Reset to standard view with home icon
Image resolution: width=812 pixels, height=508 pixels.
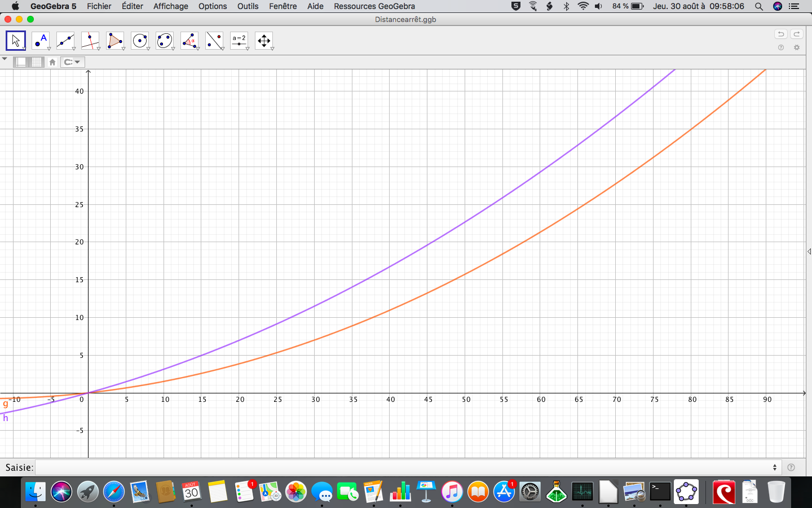coord(52,62)
